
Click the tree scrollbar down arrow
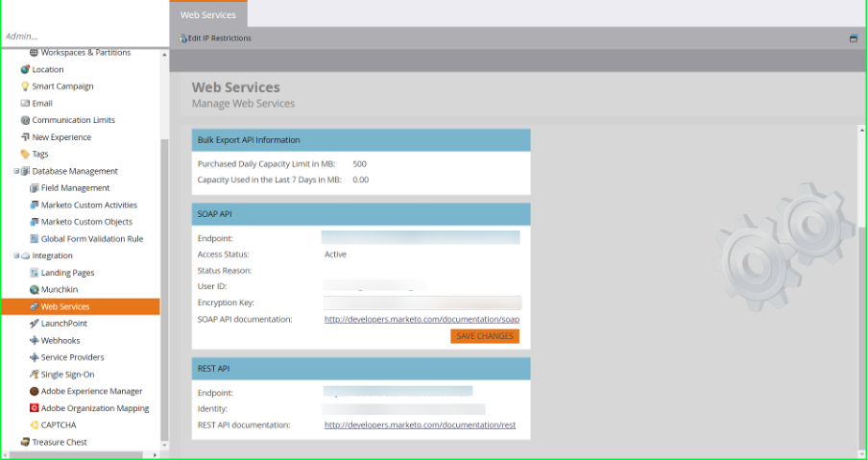164,445
